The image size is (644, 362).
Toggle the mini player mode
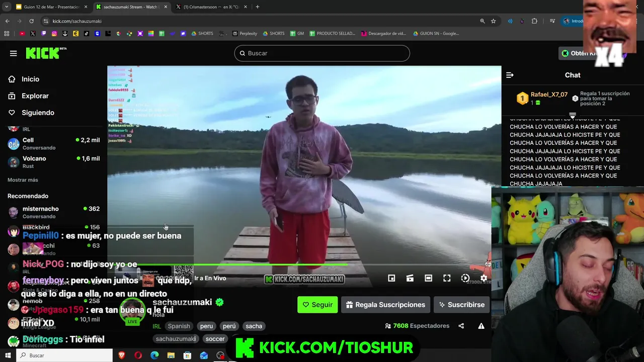391,278
